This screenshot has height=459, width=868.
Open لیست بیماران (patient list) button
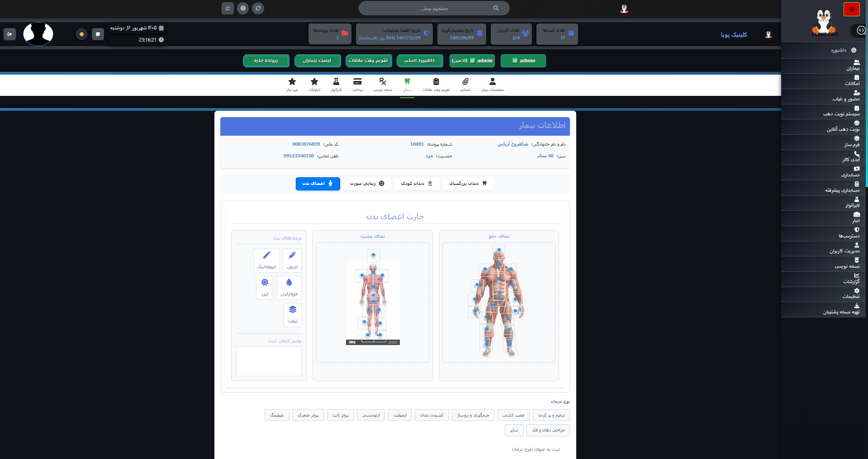pyautogui.click(x=317, y=61)
